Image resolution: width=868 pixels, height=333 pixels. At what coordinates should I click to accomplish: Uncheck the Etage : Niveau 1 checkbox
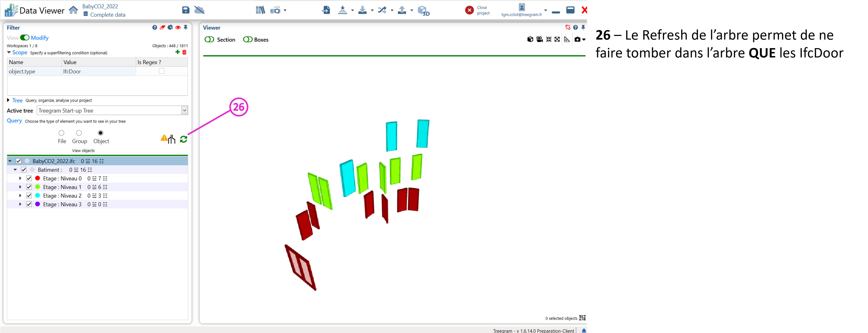(29, 187)
